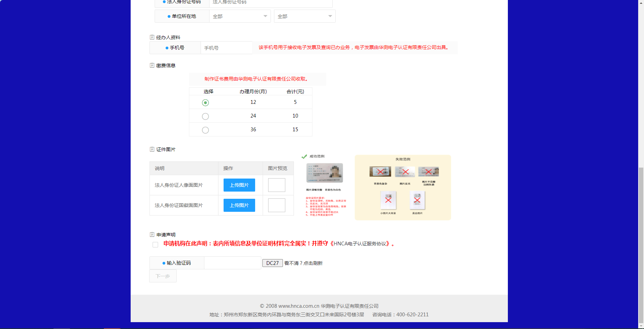View the 图片反光 failure example image
Viewport: 644px width, 329px height.
click(x=405, y=171)
